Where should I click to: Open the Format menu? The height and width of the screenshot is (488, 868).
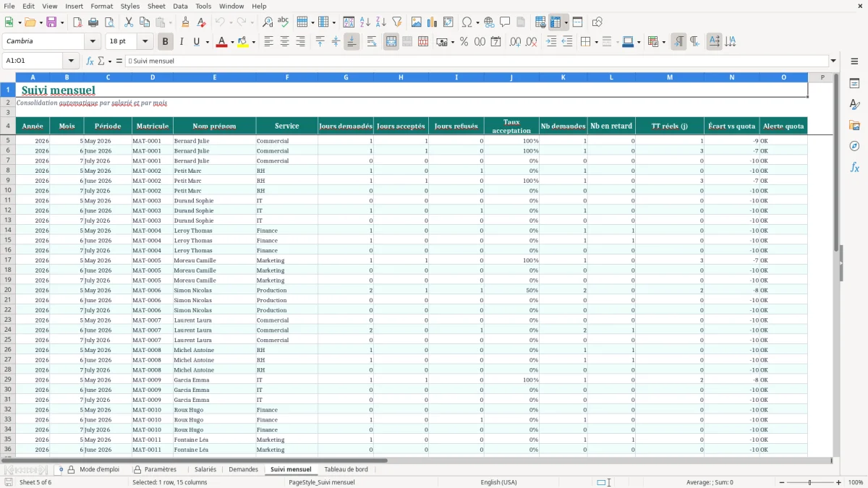coord(101,6)
